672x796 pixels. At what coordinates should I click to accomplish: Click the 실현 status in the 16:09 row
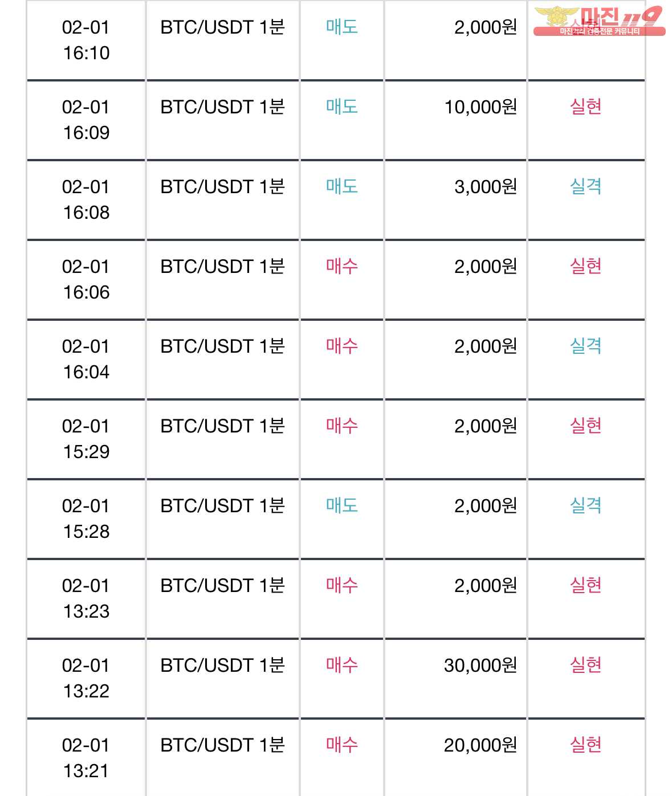click(x=585, y=107)
